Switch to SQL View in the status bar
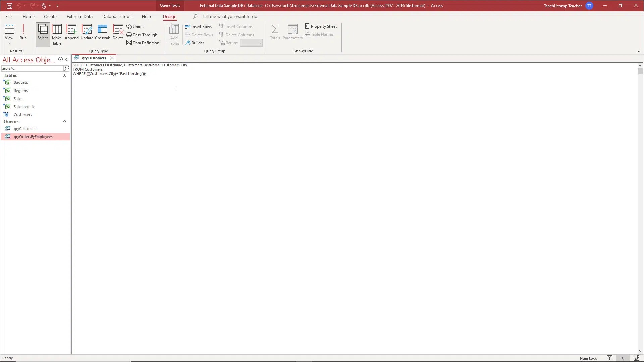This screenshot has width=644, height=362. coord(623,358)
